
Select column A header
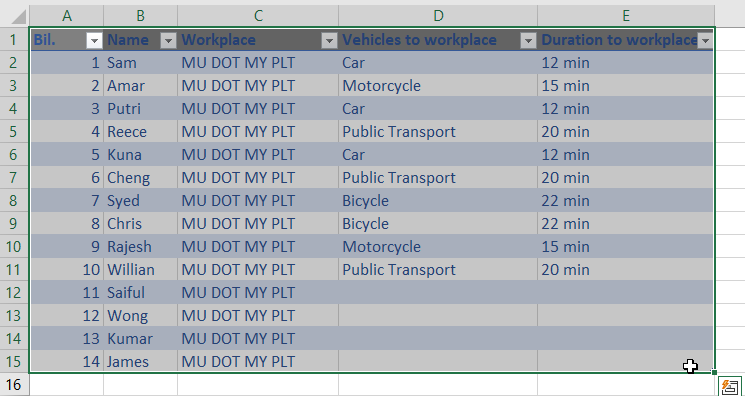(67, 16)
